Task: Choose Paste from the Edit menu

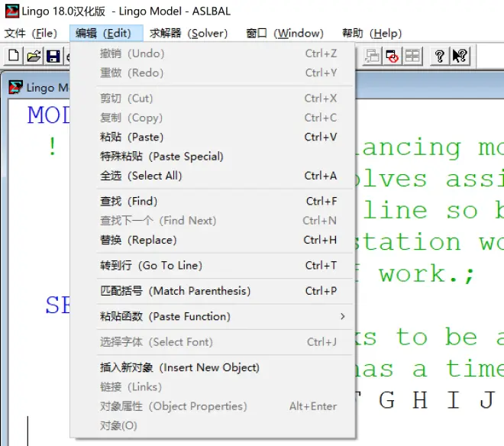Action: coord(132,137)
